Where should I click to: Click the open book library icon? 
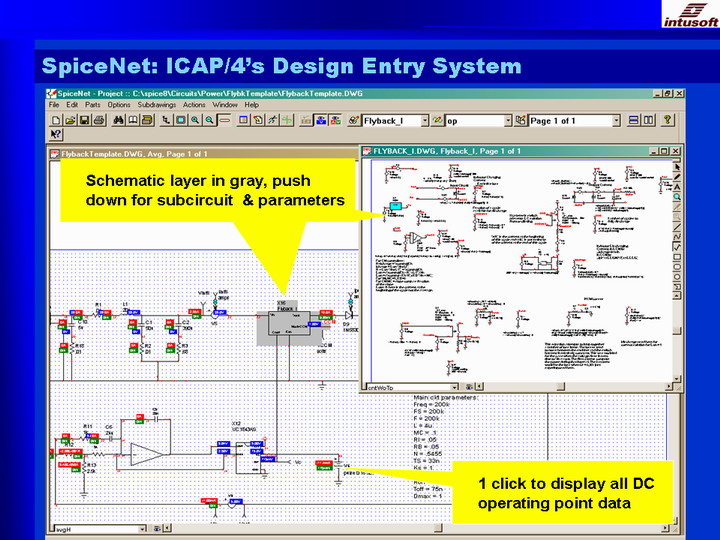[133, 120]
